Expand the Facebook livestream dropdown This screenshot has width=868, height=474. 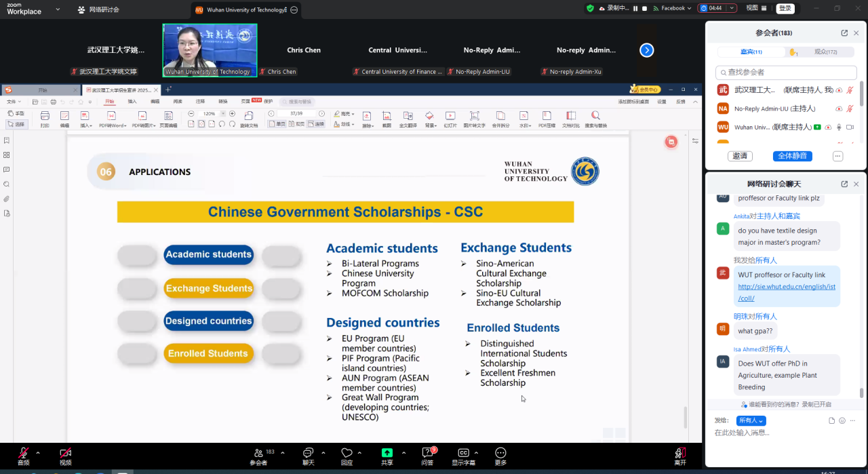pos(689,8)
